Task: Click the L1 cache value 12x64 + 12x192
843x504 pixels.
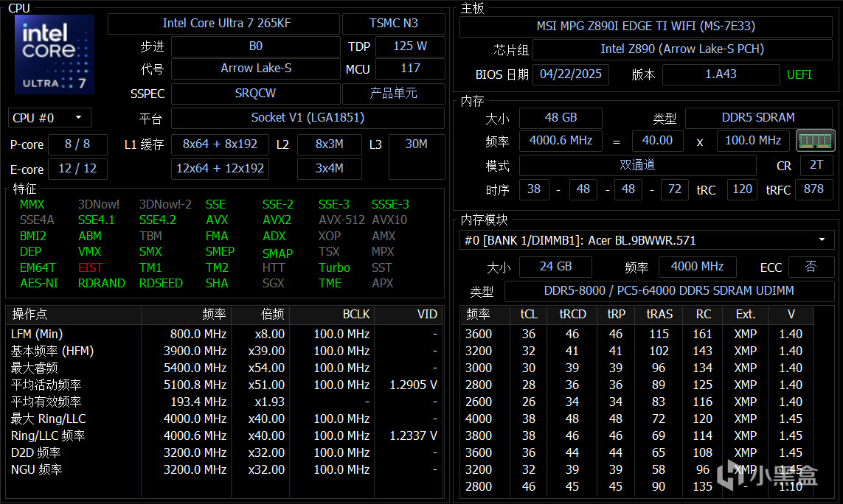Action: pos(220,169)
